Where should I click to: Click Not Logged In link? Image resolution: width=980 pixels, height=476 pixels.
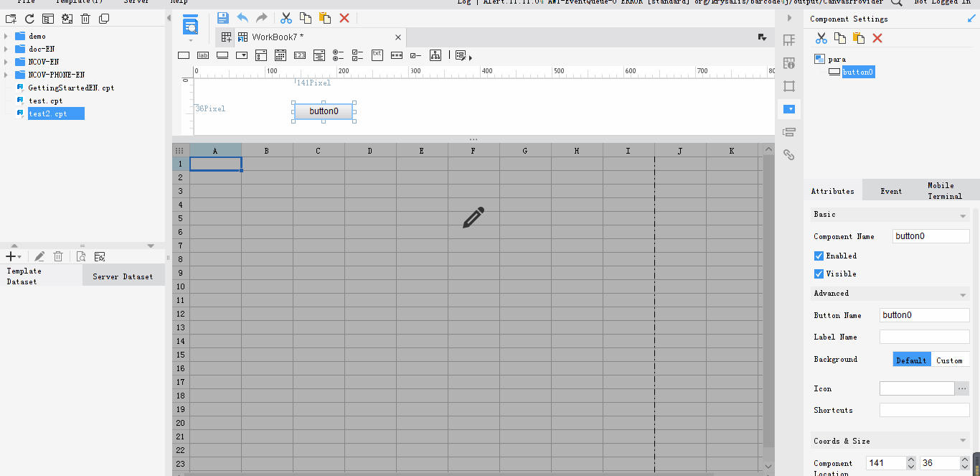(942, 3)
